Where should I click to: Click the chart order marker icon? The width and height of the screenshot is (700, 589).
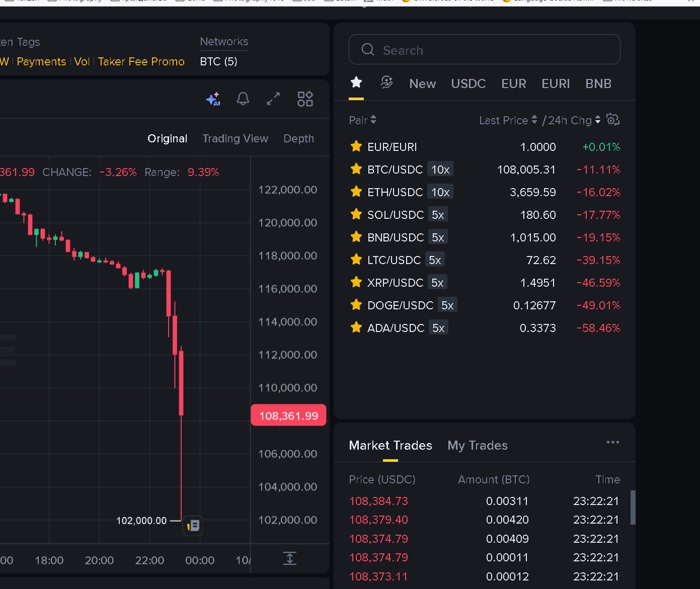coord(193,526)
